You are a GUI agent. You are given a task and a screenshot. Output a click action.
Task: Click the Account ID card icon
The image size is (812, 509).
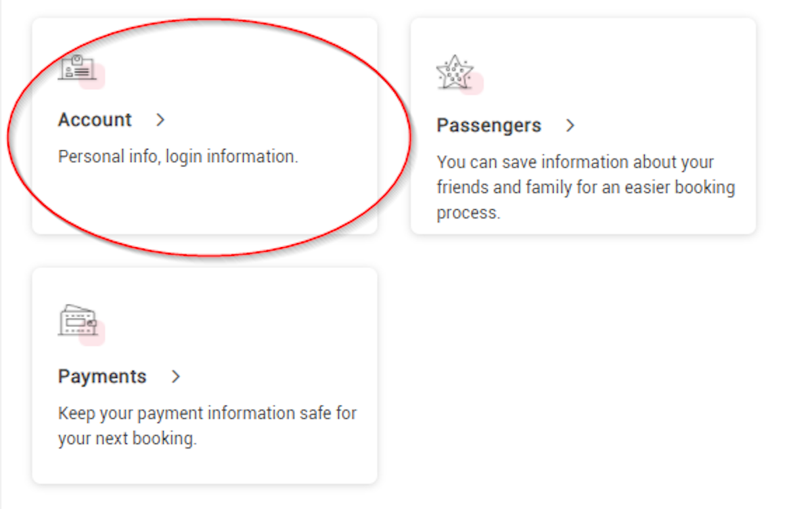point(76,68)
